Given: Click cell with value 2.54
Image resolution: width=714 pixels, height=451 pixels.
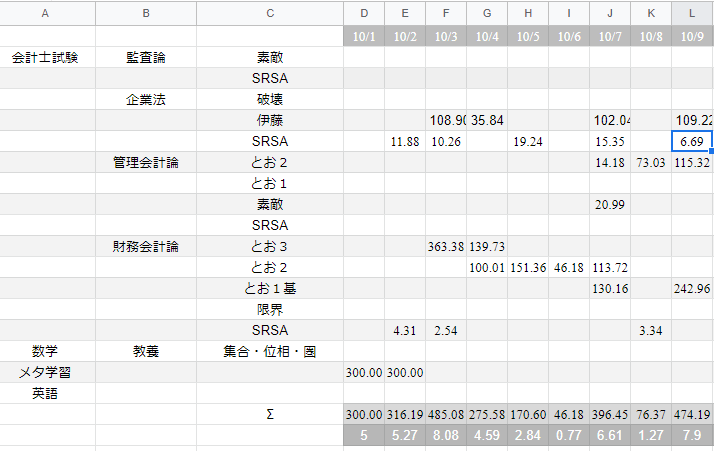Looking at the screenshot, I should click(446, 330).
